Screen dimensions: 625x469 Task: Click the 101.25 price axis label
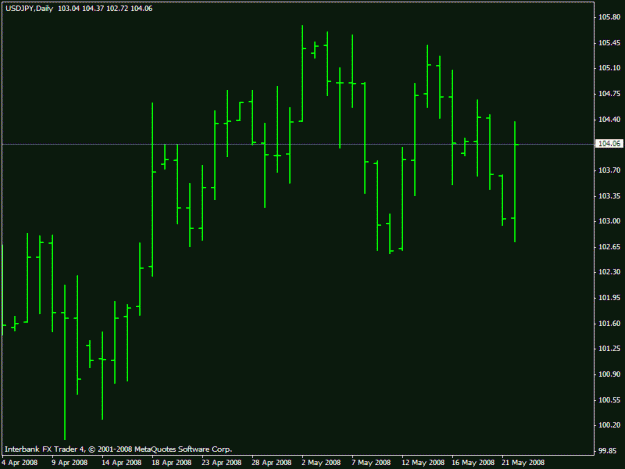click(609, 349)
